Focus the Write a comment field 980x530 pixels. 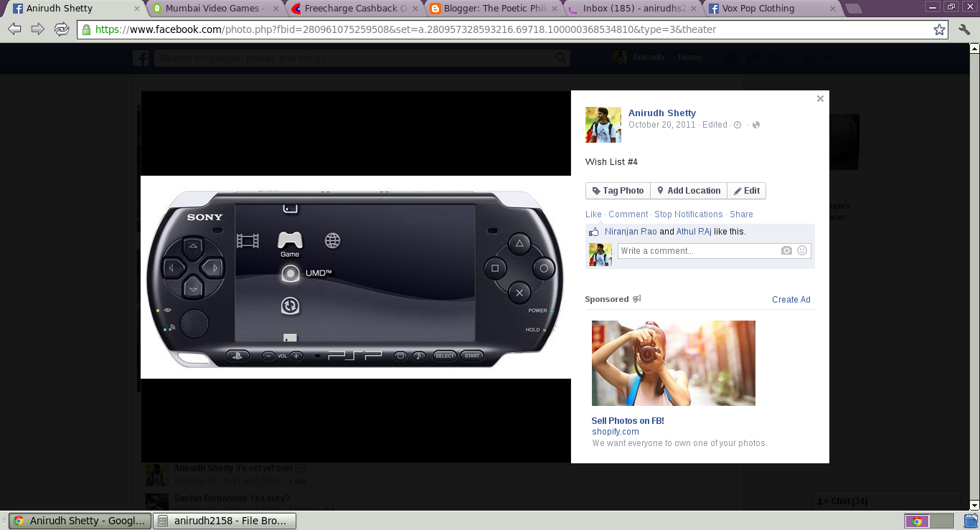pos(699,251)
